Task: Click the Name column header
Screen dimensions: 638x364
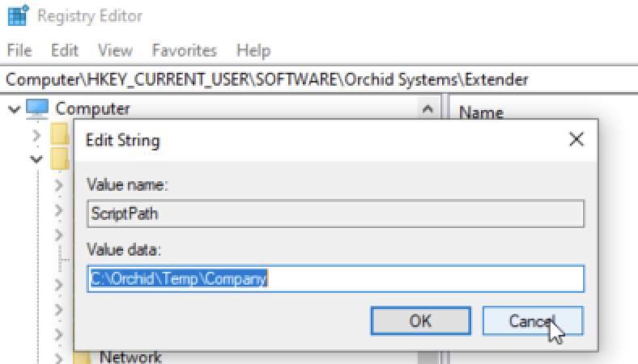Action: tap(481, 113)
